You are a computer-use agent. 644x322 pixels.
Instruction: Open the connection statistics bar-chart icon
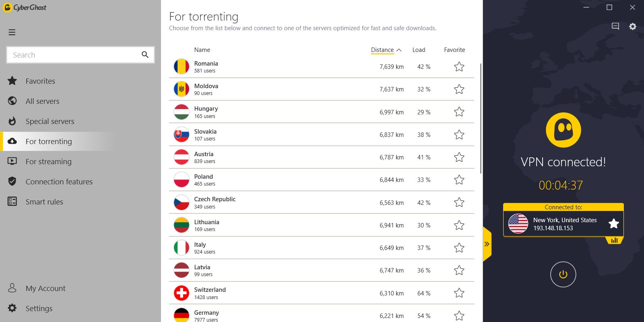(614, 240)
